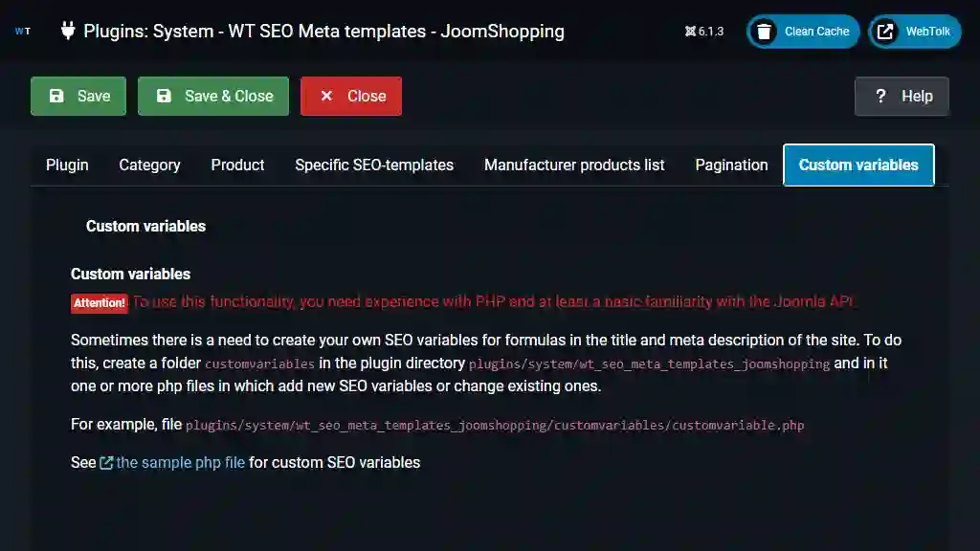Save the plugin settings
The height and width of the screenshot is (551, 980).
78,97
